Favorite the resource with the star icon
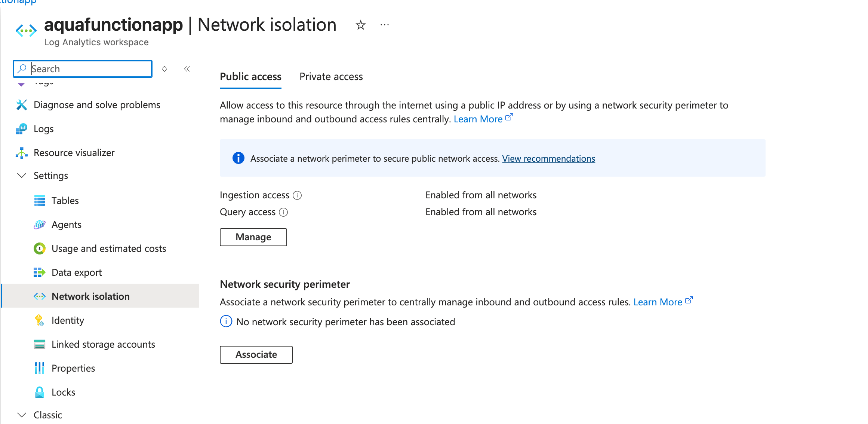Image resolution: width=868 pixels, height=424 pixels. (x=360, y=25)
